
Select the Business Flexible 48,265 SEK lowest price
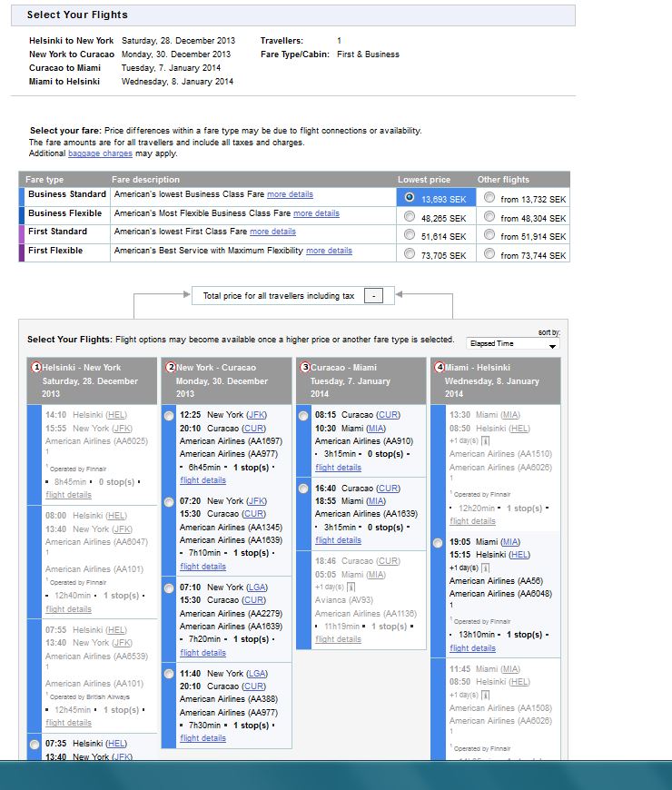click(410, 216)
